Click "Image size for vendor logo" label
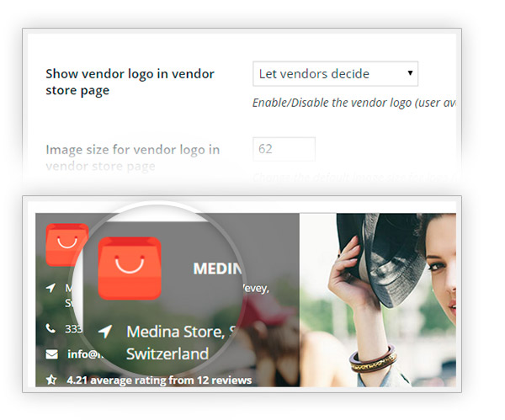The width and height of the screenshot is (505, 420). click(x=132, y=158)
